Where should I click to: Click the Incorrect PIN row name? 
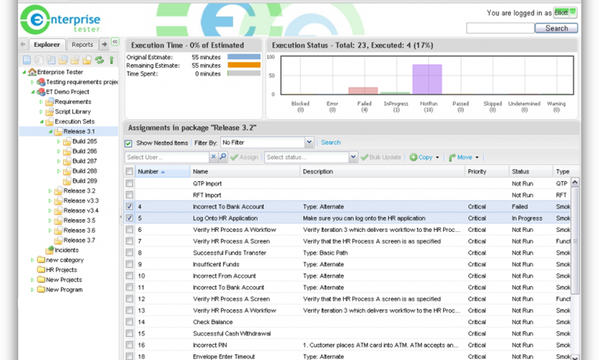coord(210,345)
